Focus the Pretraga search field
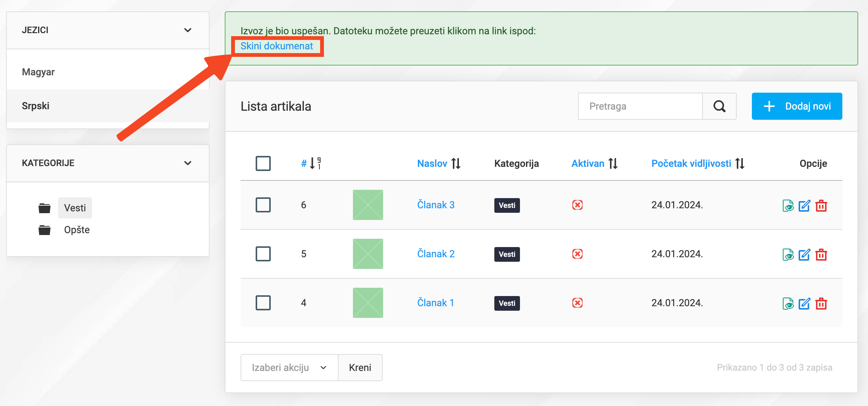 coord(640,107)
